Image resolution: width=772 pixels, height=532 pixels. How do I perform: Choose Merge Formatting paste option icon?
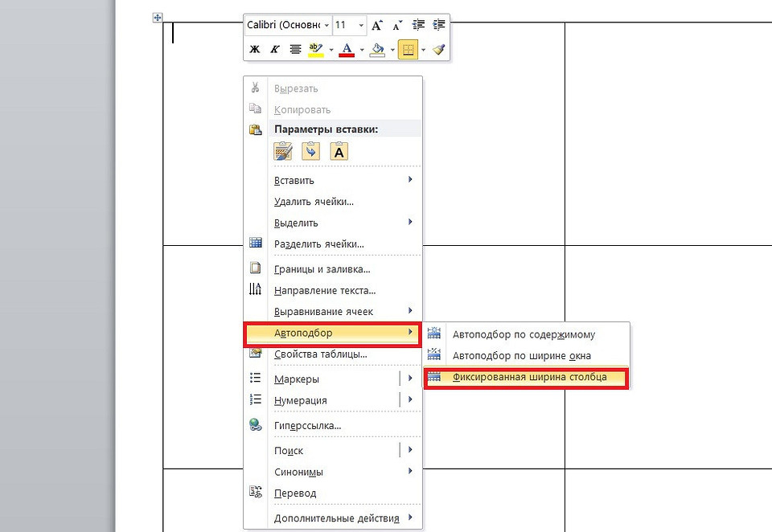[x=310, y=151]
